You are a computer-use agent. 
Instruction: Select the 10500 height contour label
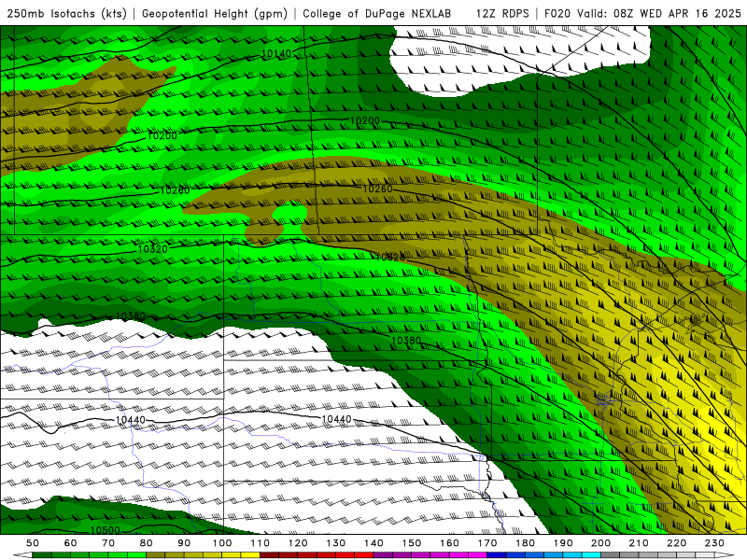click(105, 530)
